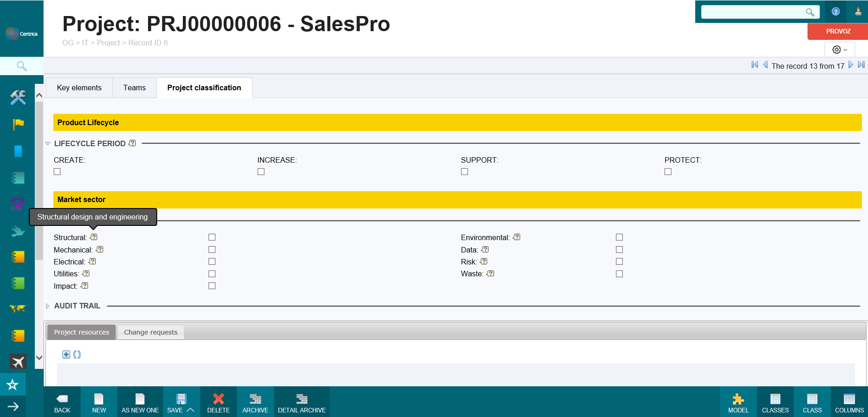
Task: Go to the previous record
Action: coord(765,65)
